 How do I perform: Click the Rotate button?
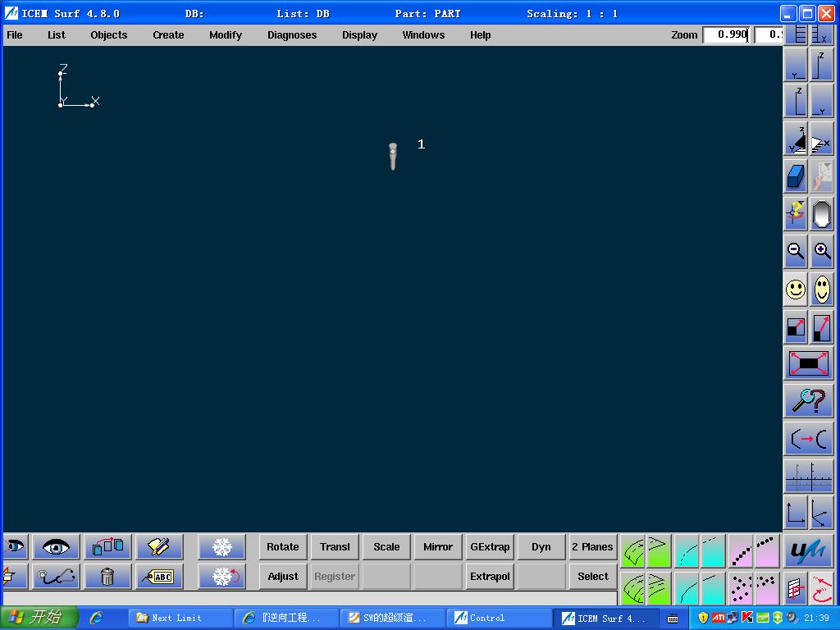point(283,547)
